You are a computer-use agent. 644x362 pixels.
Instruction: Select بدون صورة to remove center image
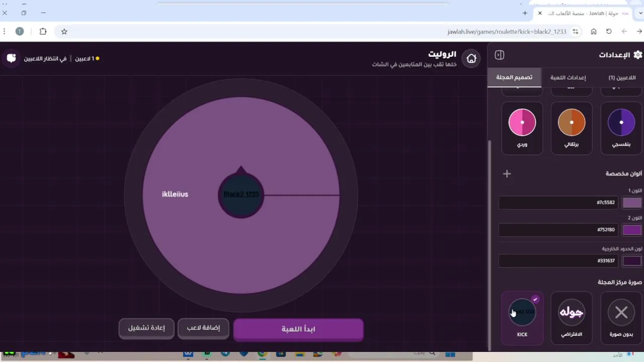coord(621,318)
